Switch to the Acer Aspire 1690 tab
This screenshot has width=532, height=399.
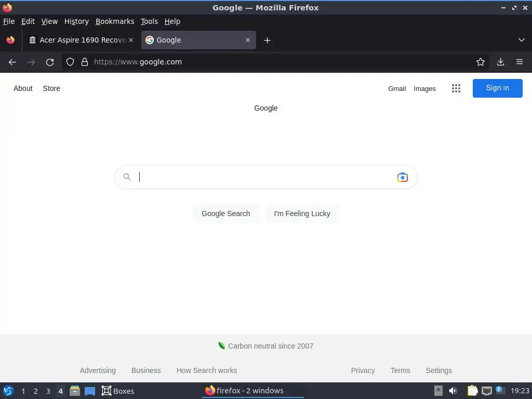tap(81, 40)
